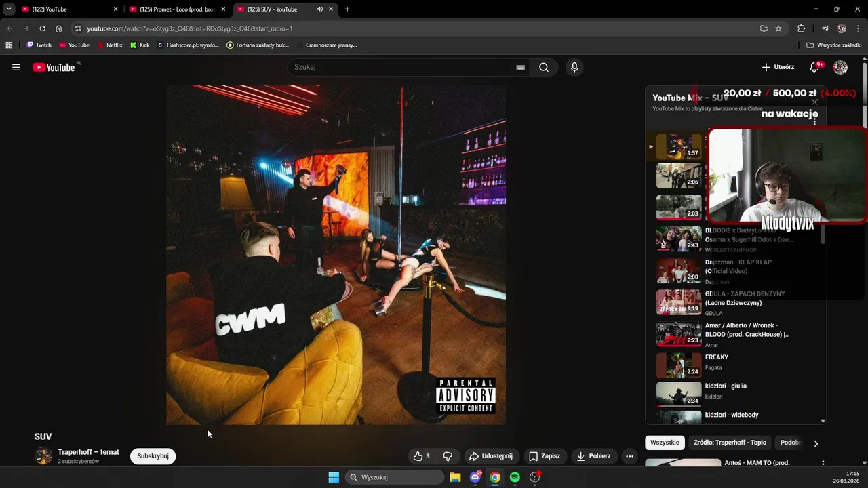This screenshot has width=868, height=488.
Task: Open Fortuna zakłady bookmark
Action: click(x=258, y=45)
